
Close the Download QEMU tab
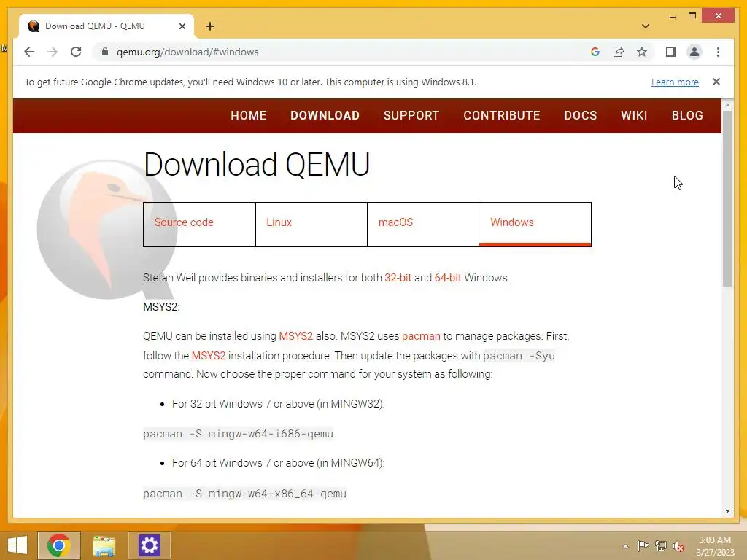[x=182, y=26]
